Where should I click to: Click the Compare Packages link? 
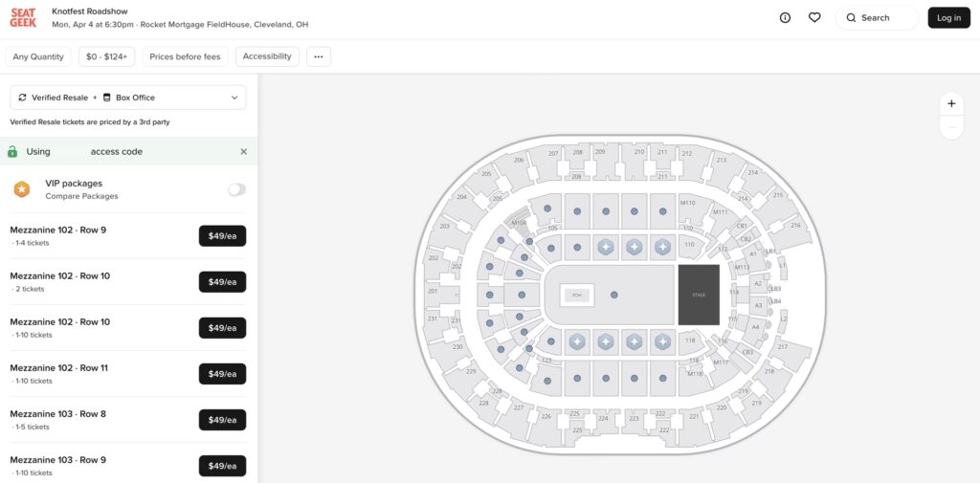[x=81, y=196]
